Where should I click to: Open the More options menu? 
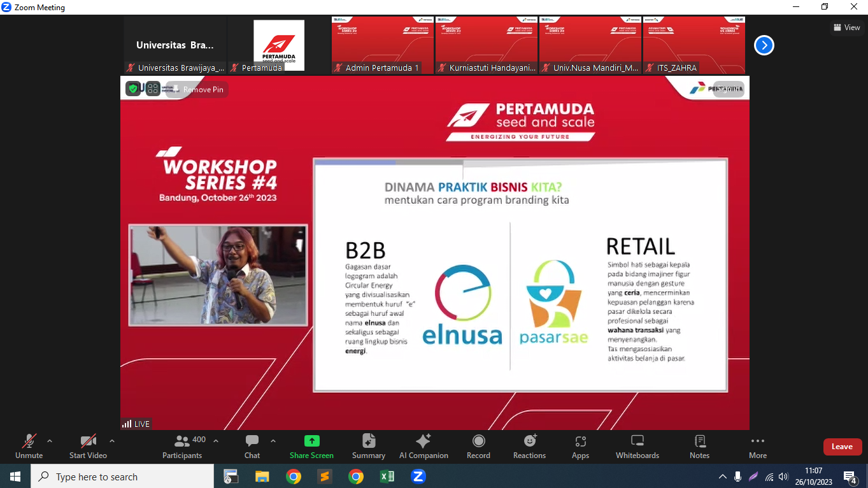tap(758, 446)
